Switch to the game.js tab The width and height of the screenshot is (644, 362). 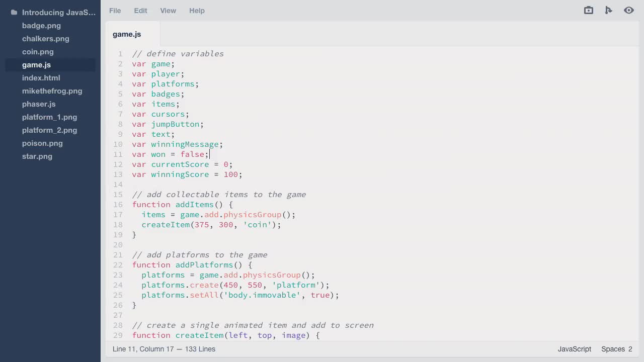(x=127, y=34)
